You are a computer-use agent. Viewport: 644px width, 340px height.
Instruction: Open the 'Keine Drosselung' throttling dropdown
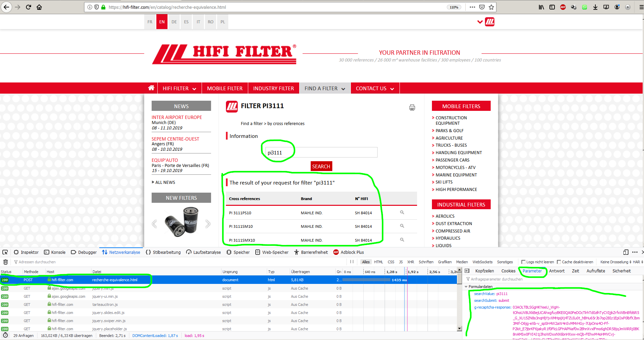(616, 262)
